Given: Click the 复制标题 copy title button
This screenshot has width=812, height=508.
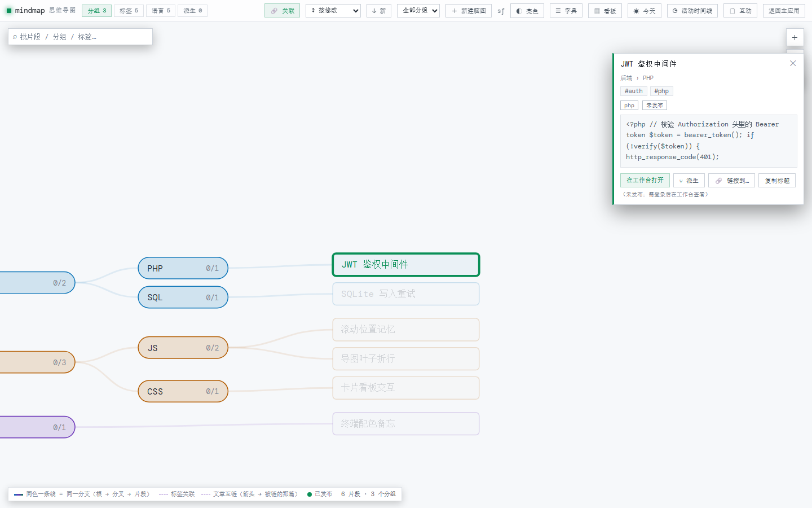Looking at the screenshot, I should tap(777, 181).
